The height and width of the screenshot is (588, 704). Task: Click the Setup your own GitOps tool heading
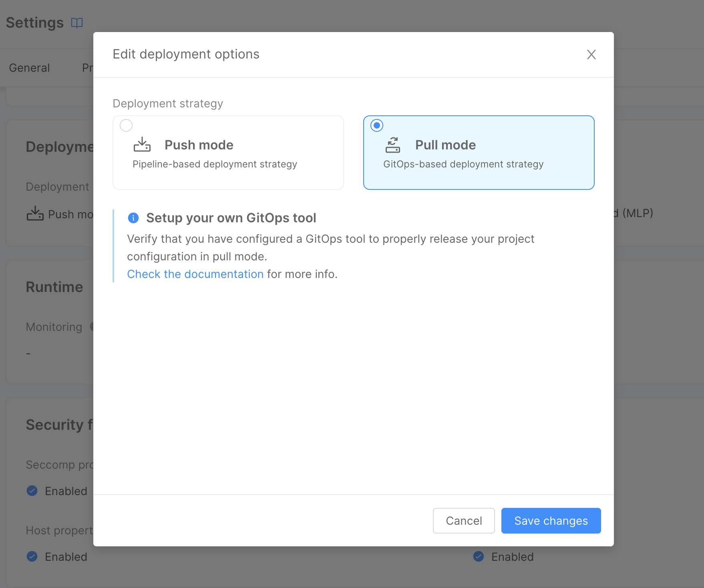click(x=231, y=218)
